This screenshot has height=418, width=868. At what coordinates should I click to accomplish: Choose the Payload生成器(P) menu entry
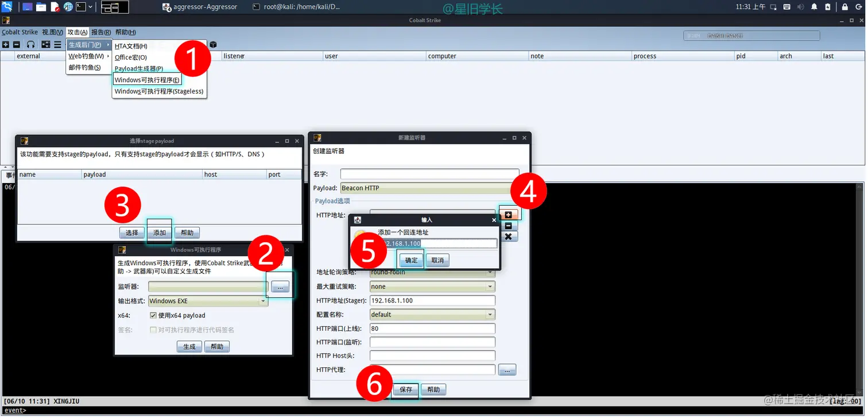(159, 68)
